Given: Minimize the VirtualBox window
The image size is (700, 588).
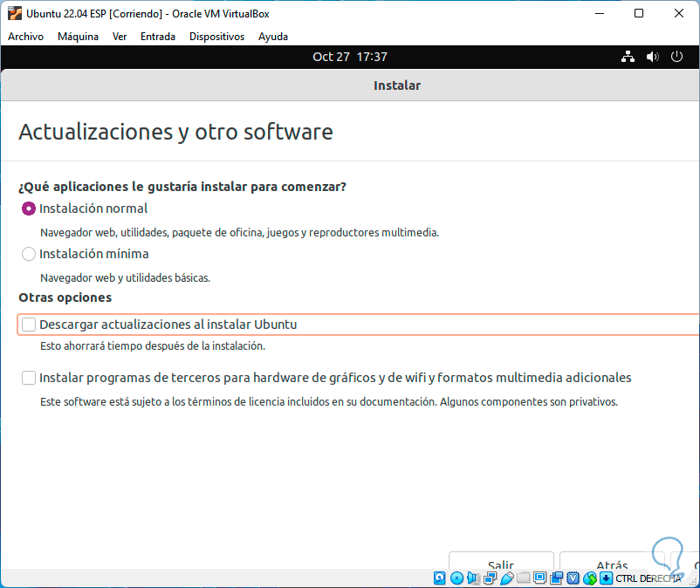Looking at the screenshot, I should click(599, 13).
